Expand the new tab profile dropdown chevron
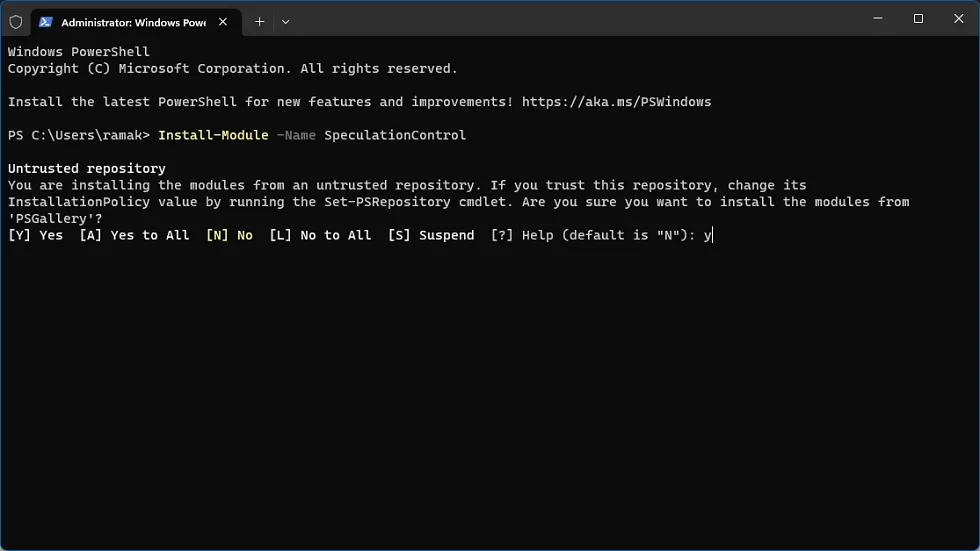This screenshot has width=980, height=551. (286, 21)
